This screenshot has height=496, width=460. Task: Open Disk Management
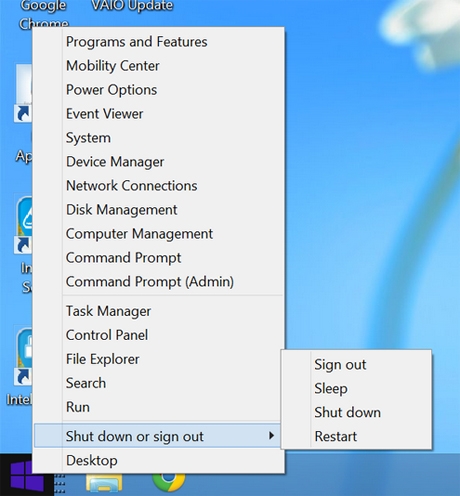(159, 210)
